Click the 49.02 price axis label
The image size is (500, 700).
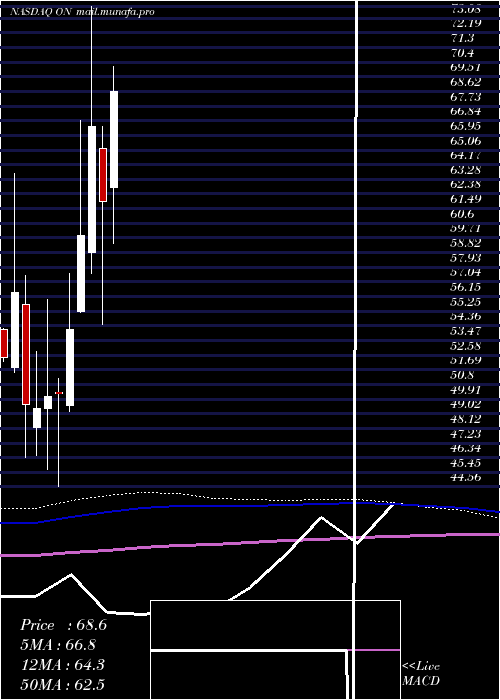(x=465, y=404)
